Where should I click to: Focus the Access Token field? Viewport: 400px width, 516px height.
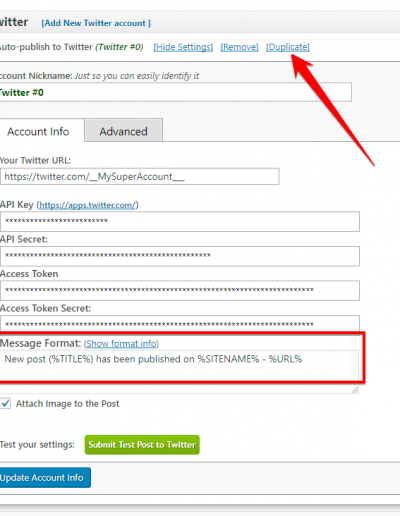click(180, 290)
